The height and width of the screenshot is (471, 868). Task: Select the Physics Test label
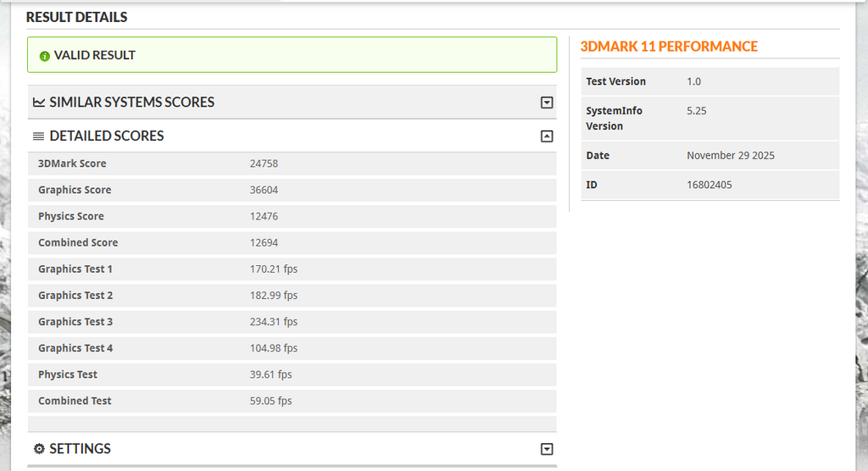tap(68, 374)
